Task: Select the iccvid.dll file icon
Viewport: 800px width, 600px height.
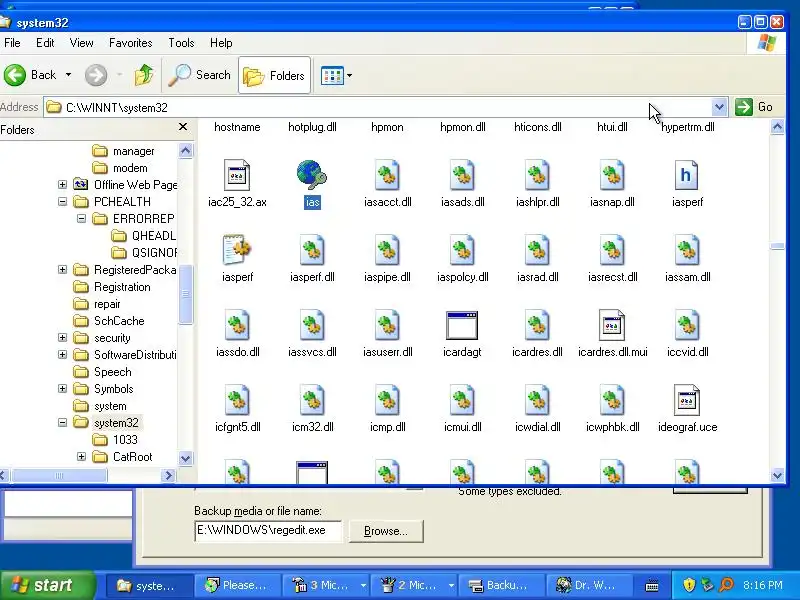Action: (x=687, y=324)
